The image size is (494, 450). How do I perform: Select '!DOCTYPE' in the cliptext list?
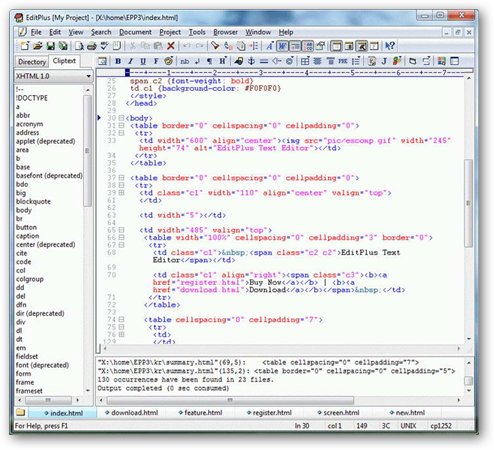tap(32, 98)
